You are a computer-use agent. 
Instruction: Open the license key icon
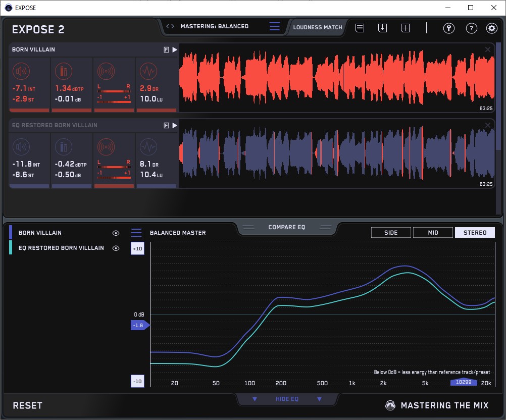pyautogui.click(x=449, y=28)
